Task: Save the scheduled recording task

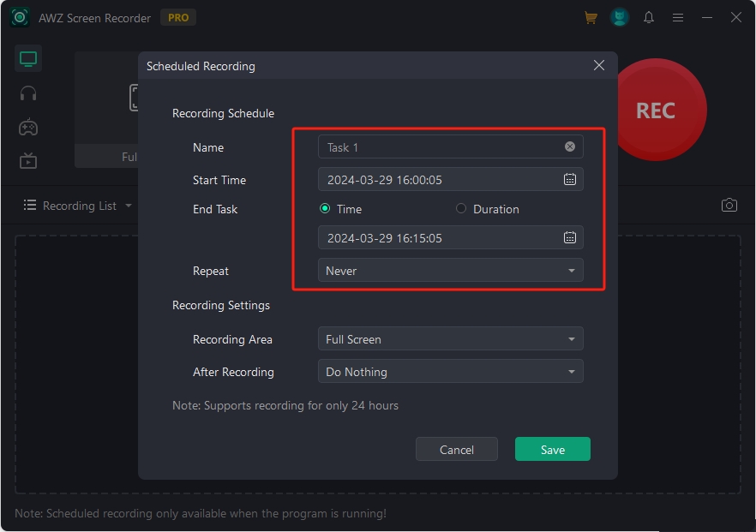Action: click(x=553, y=449)
